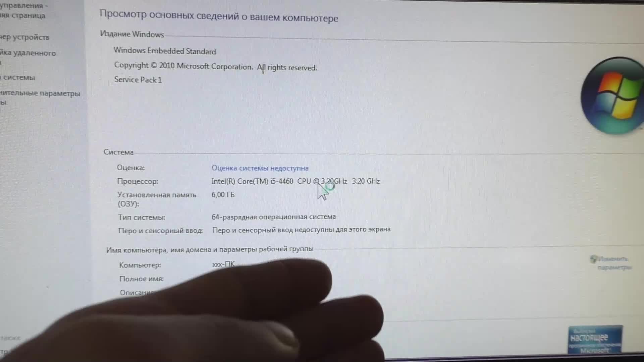This screenshot has height=362, width=644.
Task: Click 'Издание Windows' section header
Action: point(131,34)
